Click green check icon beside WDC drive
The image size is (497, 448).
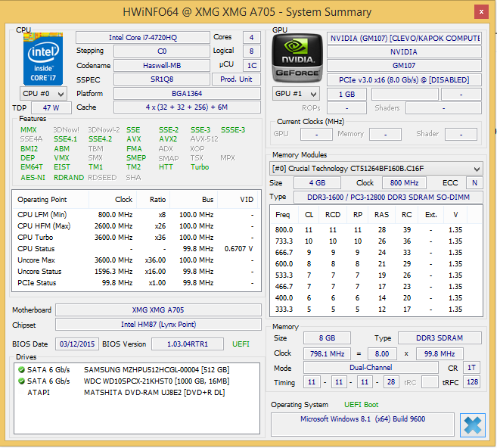pos(21,381)
